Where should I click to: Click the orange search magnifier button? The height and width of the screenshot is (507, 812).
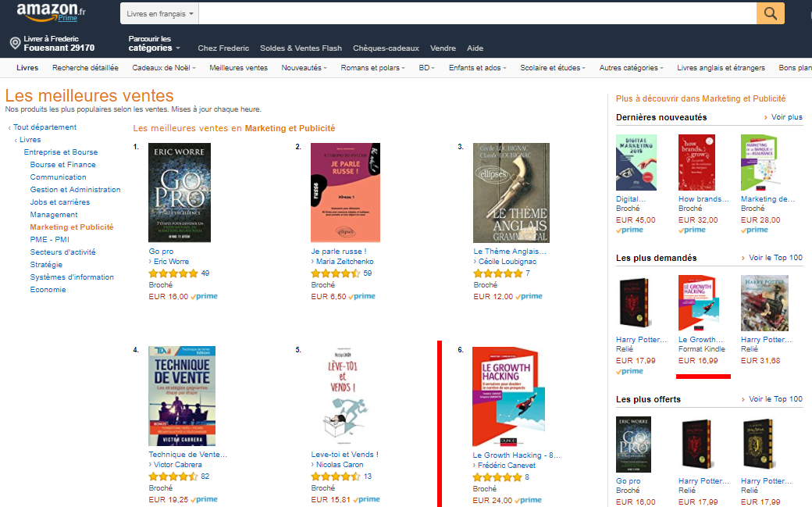(x=770, y=13)
